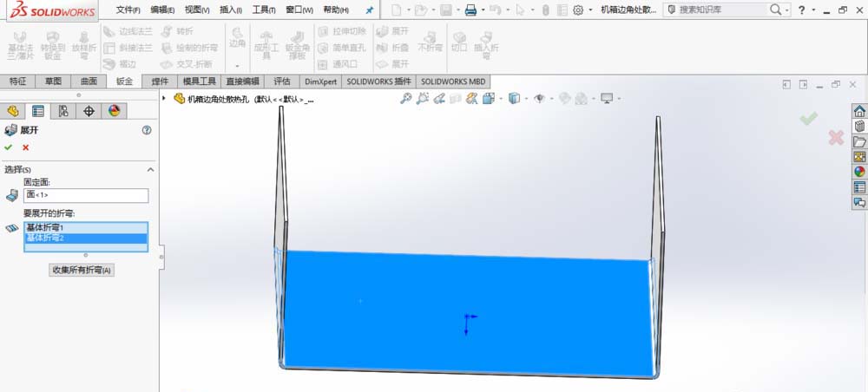Open the File Explorer folder icon in task pane

pos(859,141)
